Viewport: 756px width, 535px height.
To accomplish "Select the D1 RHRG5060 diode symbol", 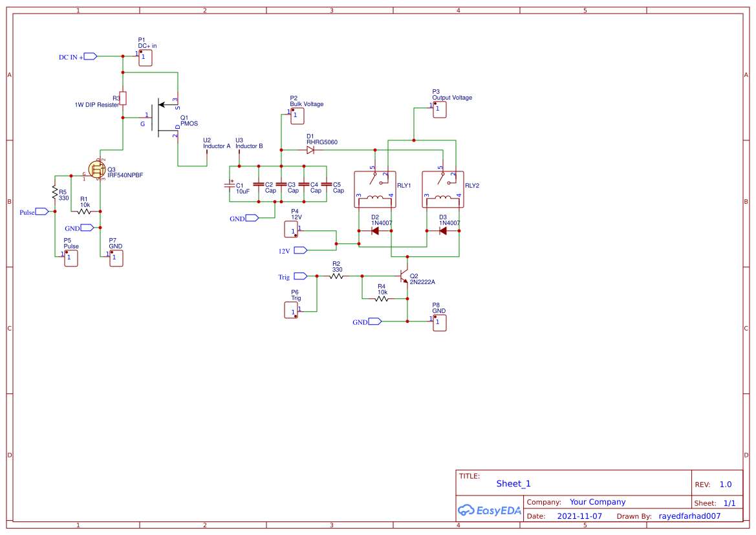I will point(310,149).
